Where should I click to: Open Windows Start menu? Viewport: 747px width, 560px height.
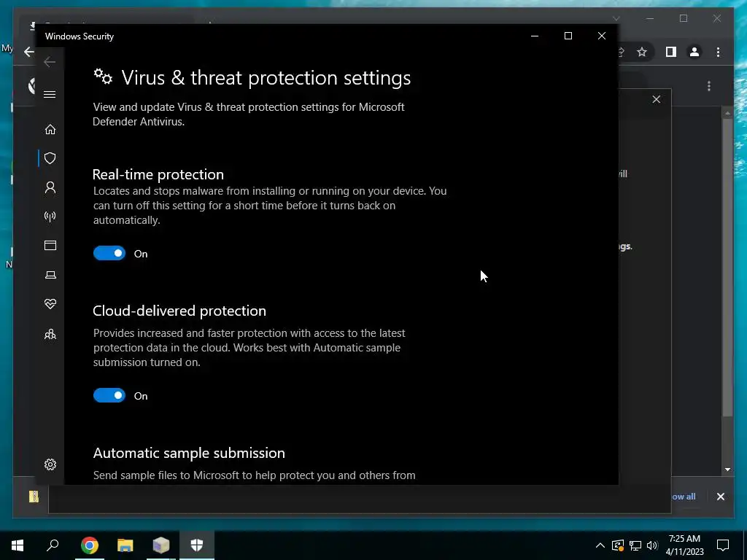18,545
